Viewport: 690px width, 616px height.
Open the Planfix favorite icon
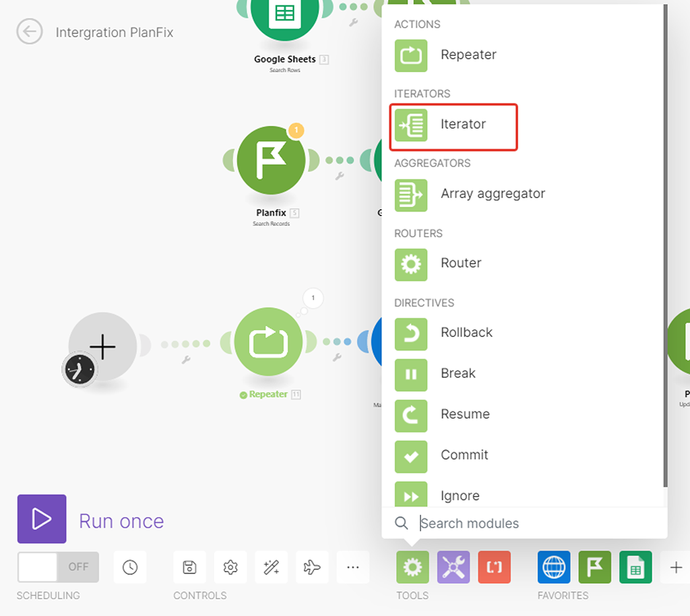pos(594,567)
